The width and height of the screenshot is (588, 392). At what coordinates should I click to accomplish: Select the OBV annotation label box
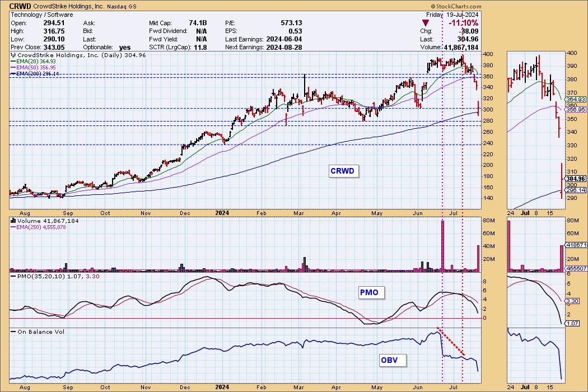[389, 360]
